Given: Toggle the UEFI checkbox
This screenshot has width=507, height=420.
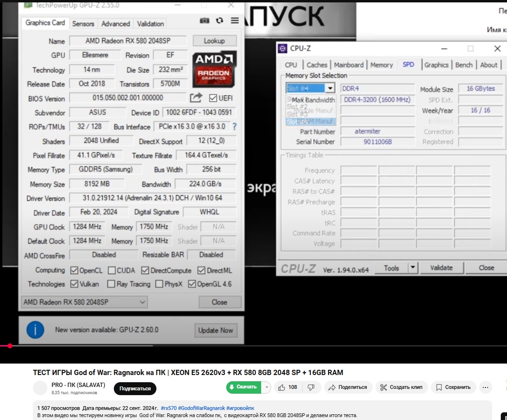Looking at the screenshot, I should (x=213, y=98).
